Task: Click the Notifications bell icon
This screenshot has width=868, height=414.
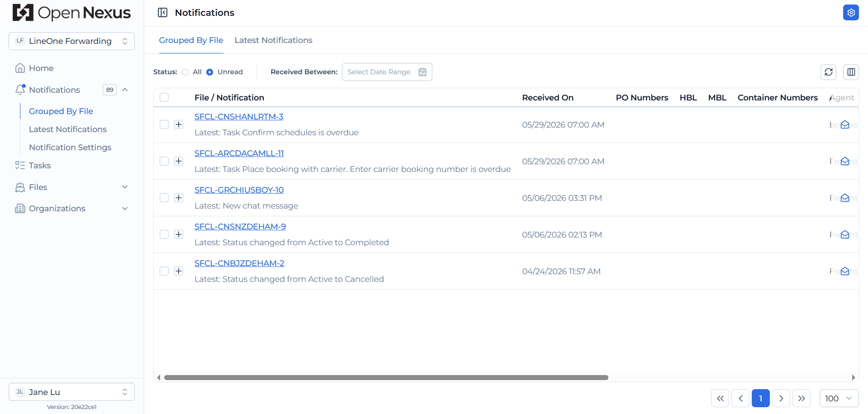Action: (x=20, y=90)
